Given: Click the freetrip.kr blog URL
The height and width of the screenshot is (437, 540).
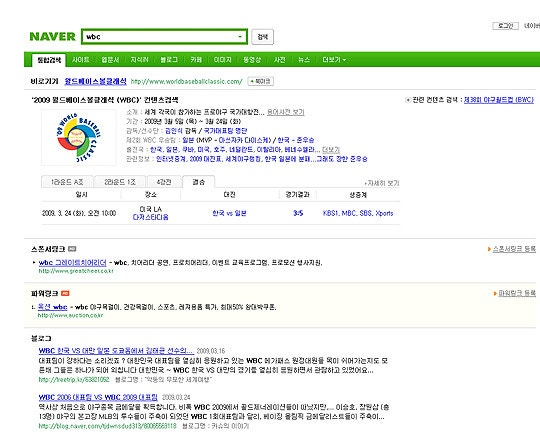Looking at the screenshot, I should (74, 379).
